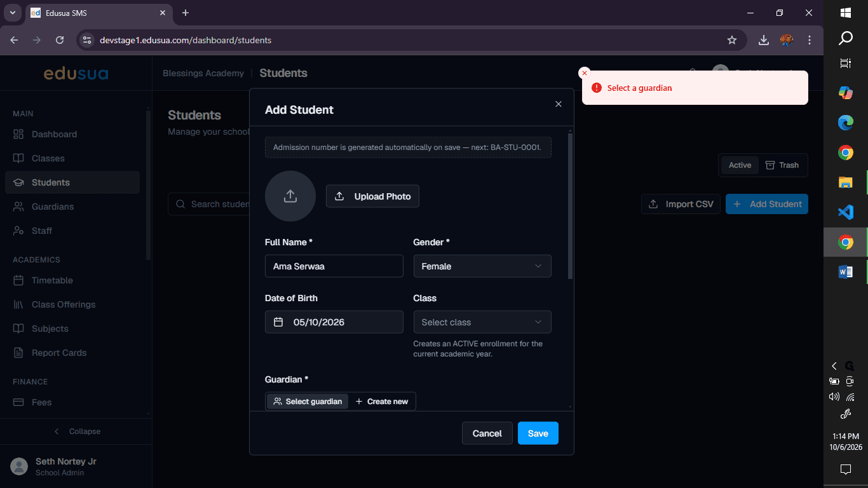The width and height of the screenshot is (868, 488).
Task: Open the Select class dropdown
Action: (482, 322)
